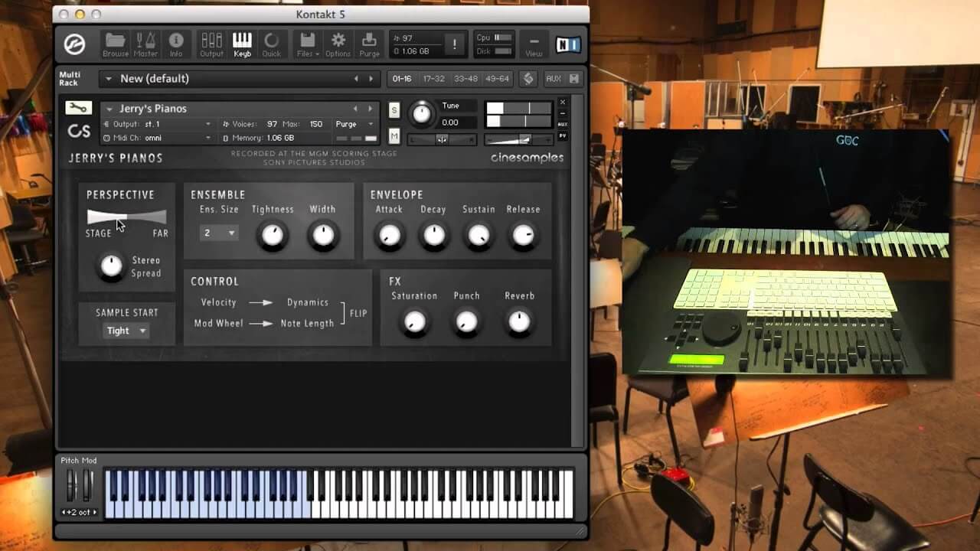The width and height of the screenshot is (980, 551).
Task: Load next instrument with right arrow
Action: click(x=371, y=109)
